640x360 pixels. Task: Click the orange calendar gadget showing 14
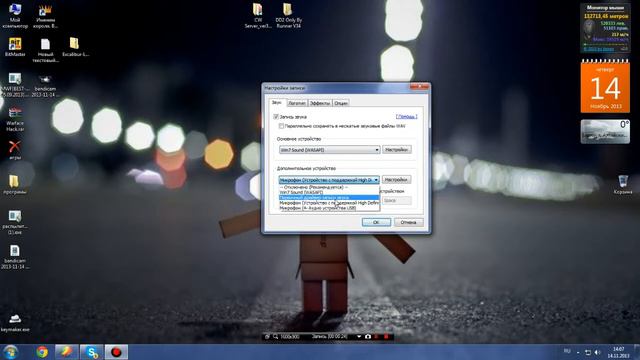click(605, 87)
